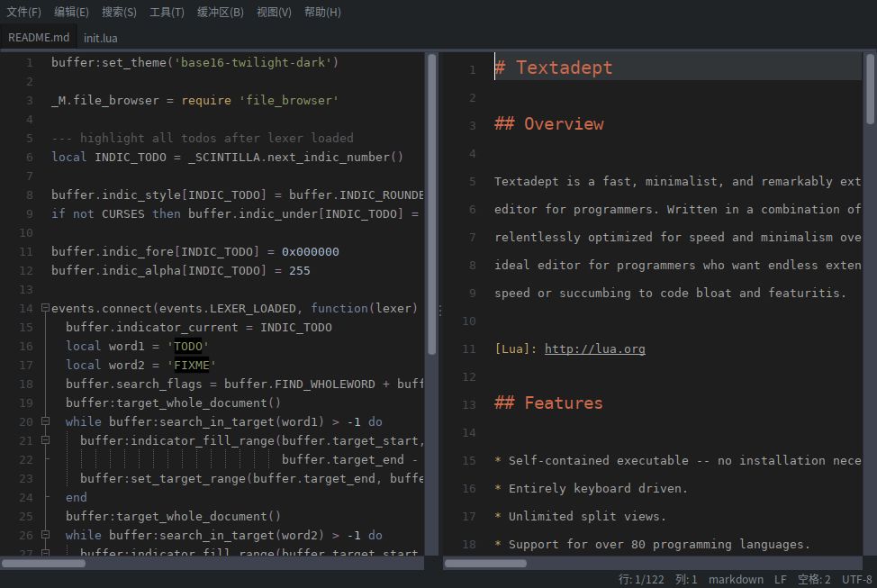Click the 'base16-twilight-dark' theme string
Screen dimensions: 877x588
click(253, 62)
